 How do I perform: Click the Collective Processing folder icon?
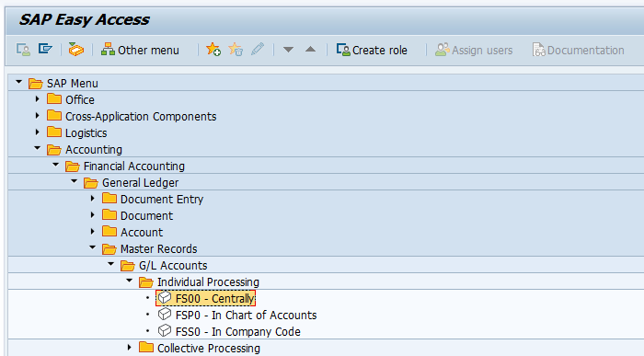point(145,348)
